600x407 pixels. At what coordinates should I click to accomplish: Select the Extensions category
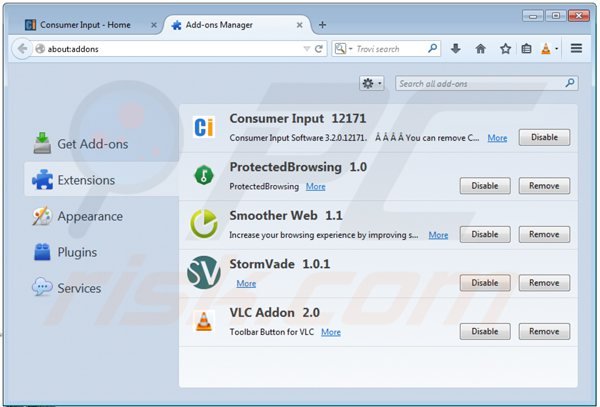click(x=101, y=180)
